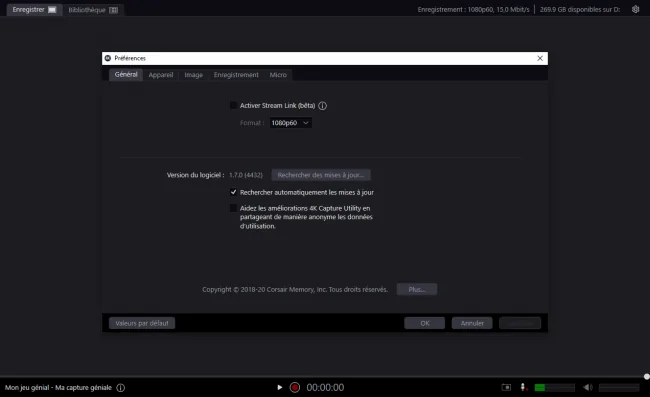Start recording with the red record button
Image resolution: width=650 pixels, height=397 pixels.
click(x=295, y=387)
